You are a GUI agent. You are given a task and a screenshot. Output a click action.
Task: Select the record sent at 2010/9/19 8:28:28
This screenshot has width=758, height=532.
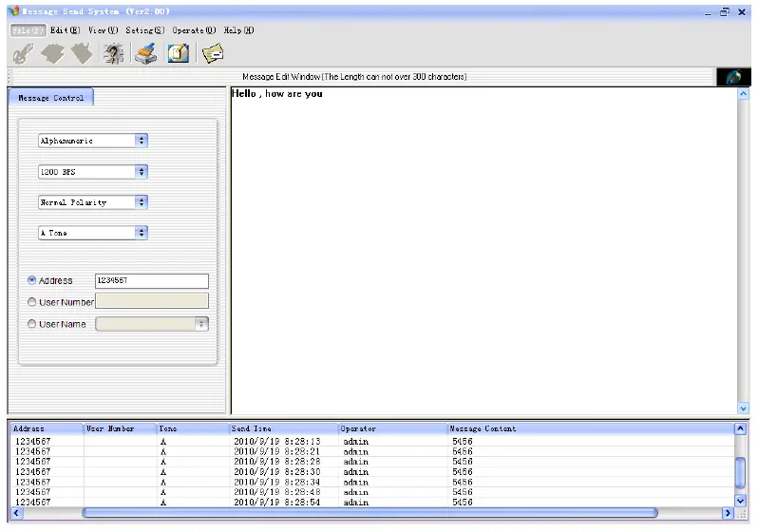[x=372, y=462]
